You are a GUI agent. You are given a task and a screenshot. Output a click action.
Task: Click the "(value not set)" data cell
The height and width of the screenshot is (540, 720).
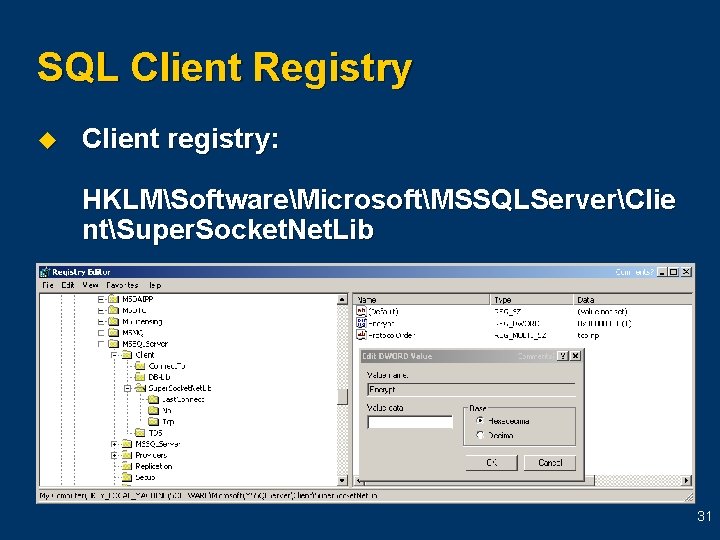[602, 311]
